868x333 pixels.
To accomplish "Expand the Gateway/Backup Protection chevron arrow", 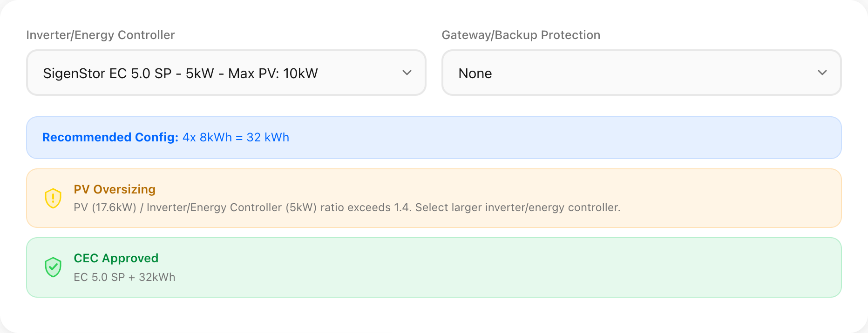I will 822,73.
